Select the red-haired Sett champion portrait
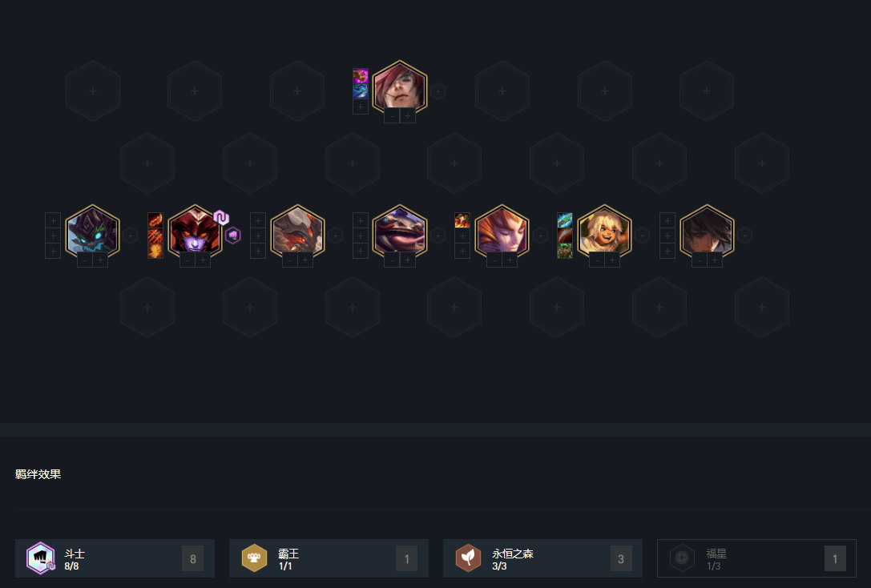Viewport: 871px width, 588px height. 399,89
